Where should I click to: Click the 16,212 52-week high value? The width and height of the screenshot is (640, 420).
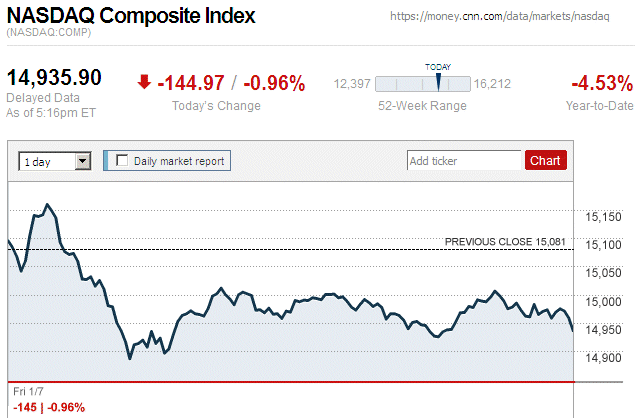click(492, 84)
